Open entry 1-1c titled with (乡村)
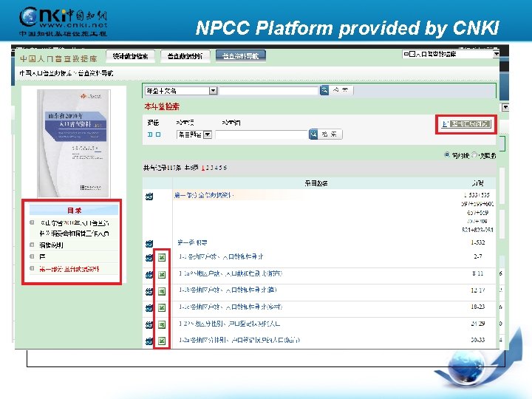This screenshot has height=399, width=532. (231, 307)
